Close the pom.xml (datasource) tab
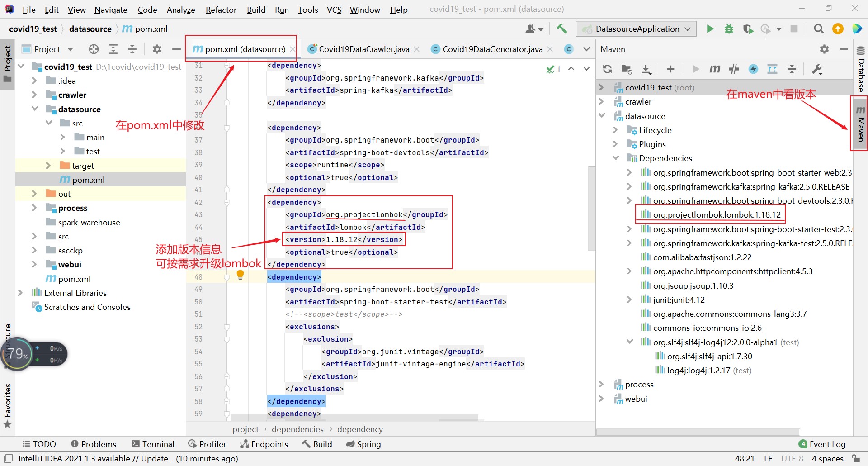 coord(292,49)
